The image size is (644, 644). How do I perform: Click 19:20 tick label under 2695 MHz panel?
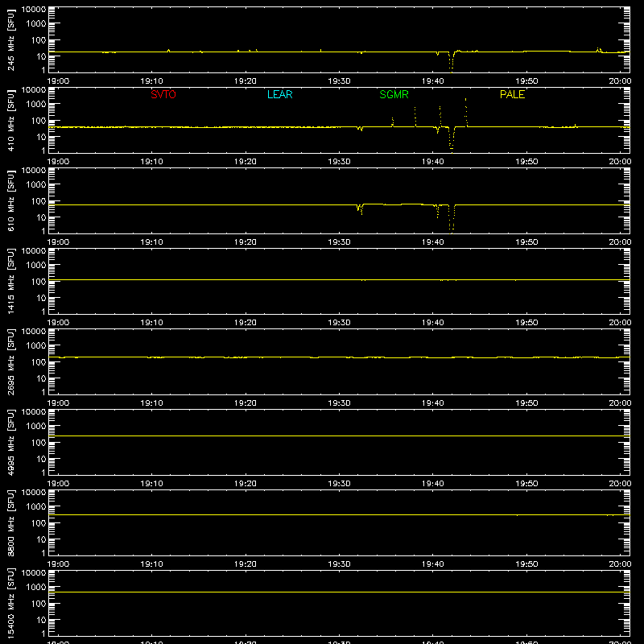(246, 403)
